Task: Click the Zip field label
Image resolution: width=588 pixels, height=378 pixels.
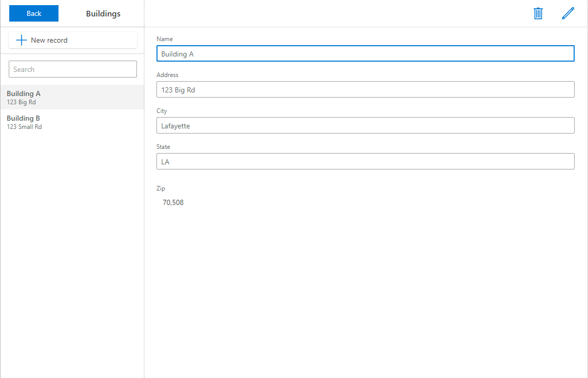Action: [161, 188]
